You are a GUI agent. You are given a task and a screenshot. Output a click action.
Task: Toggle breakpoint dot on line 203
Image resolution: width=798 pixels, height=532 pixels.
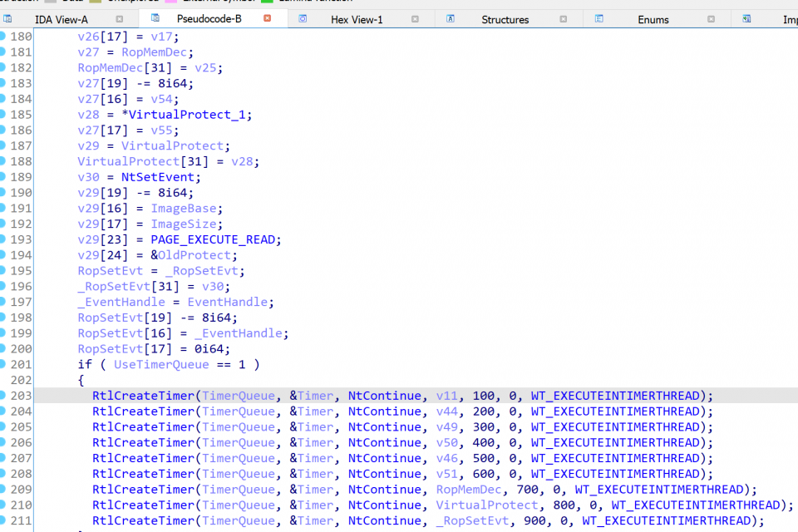2,395
